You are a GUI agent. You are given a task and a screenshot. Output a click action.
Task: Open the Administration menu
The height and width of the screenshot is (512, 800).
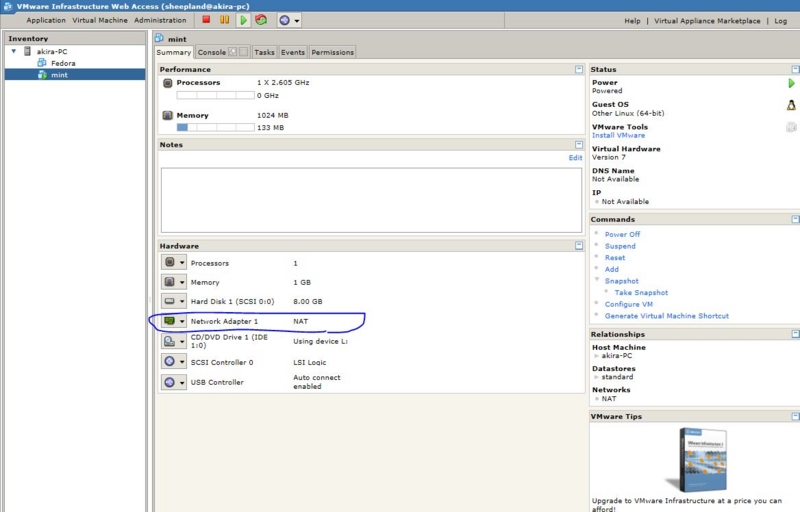(160, 20)
